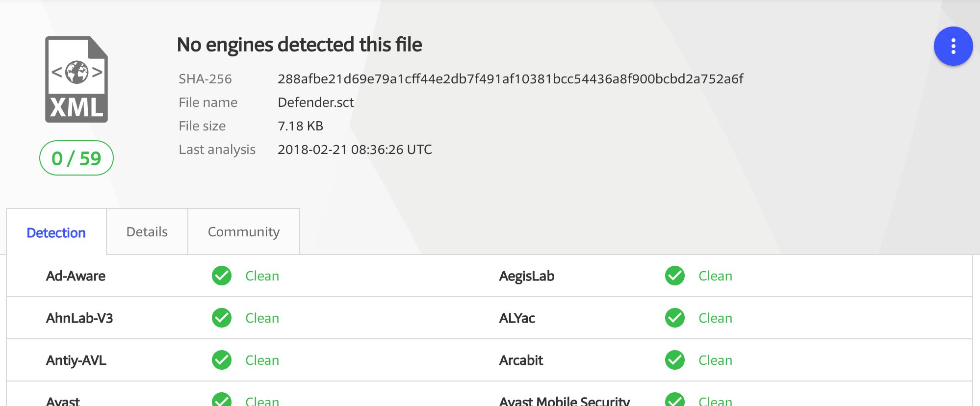Click the AhnLab-V3 green checkmark icon
980x406 pixels.
point(222,318)
